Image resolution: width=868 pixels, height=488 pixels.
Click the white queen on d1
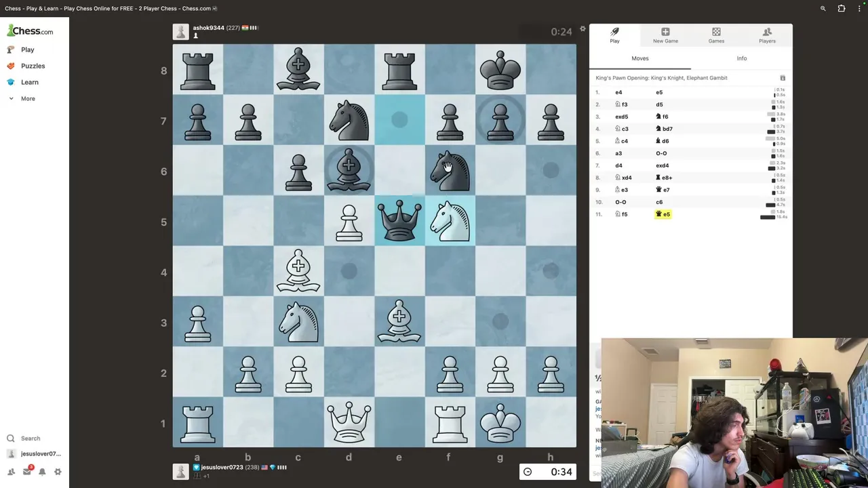[x=349, y=422]
